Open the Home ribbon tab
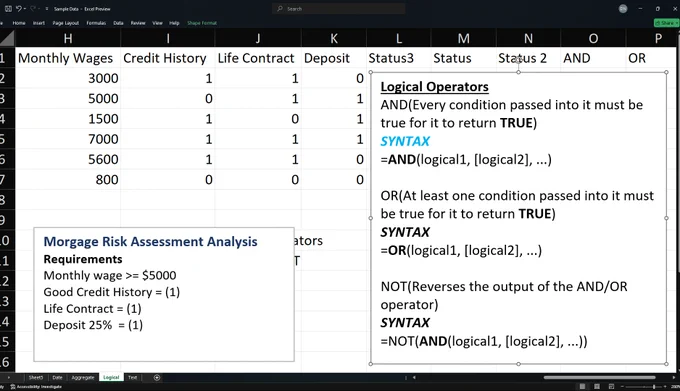This screenshot has width=680, height=391. 19,23
